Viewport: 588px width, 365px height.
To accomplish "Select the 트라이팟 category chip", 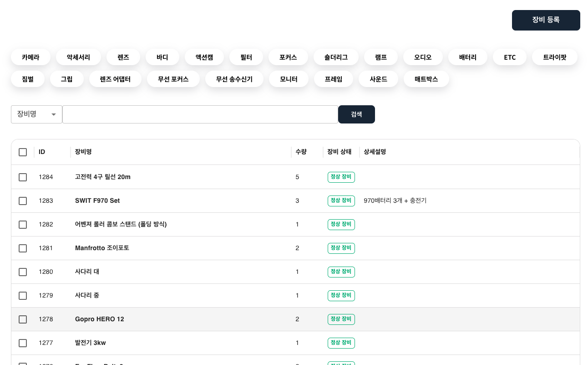I will click(555, 57).
